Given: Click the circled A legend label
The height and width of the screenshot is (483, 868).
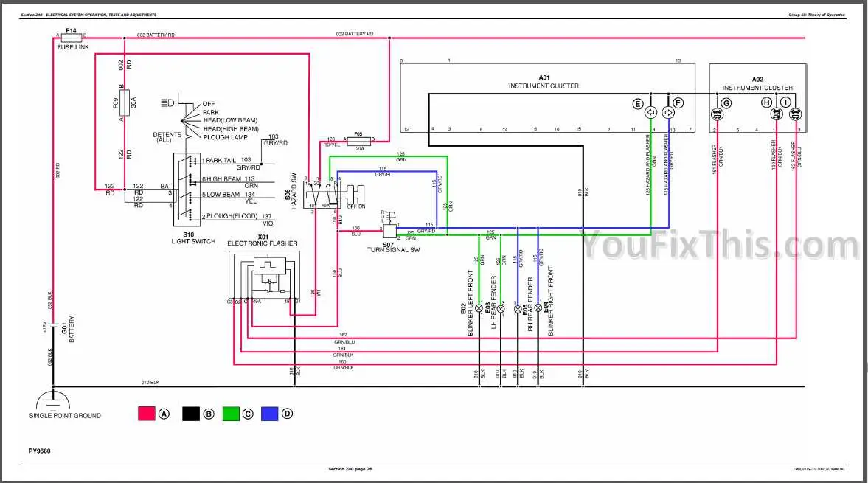Looking at the screenshot, I should click(x=164, y=414).
